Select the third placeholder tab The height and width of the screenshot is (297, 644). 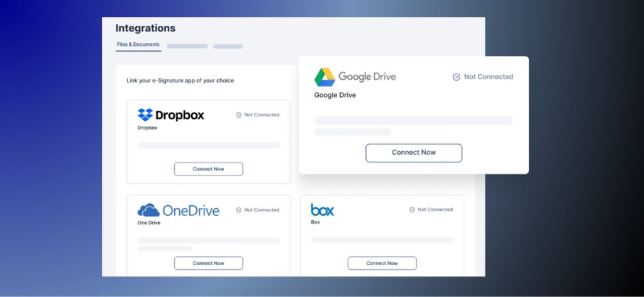[228, 46]
